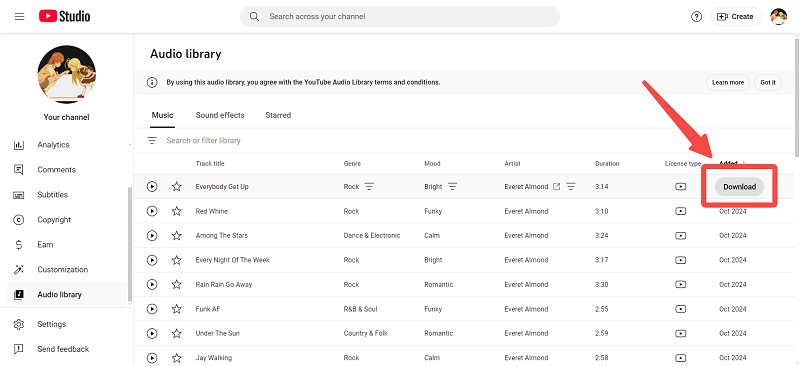Play the track Rain Rain Go Away
Image resolution: width=800 pixels, height=366 pixels.
[x=152, y=284]
